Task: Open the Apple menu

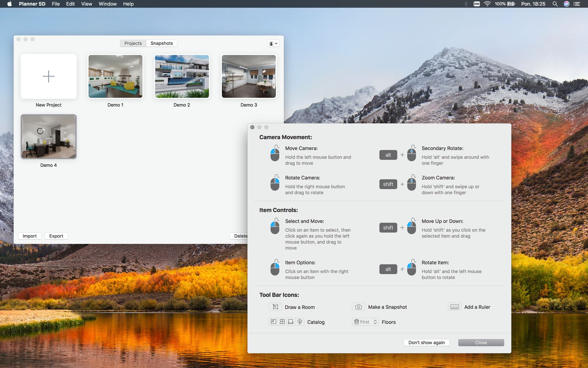Action: coord(10,4)
